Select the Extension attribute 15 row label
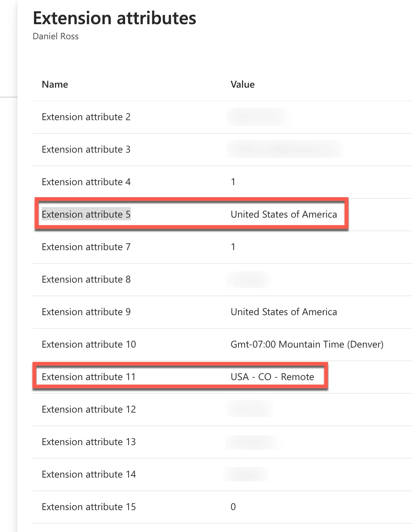Image resolution: width=412 pixels, height=532 pixels. click(x=89, y=507)
